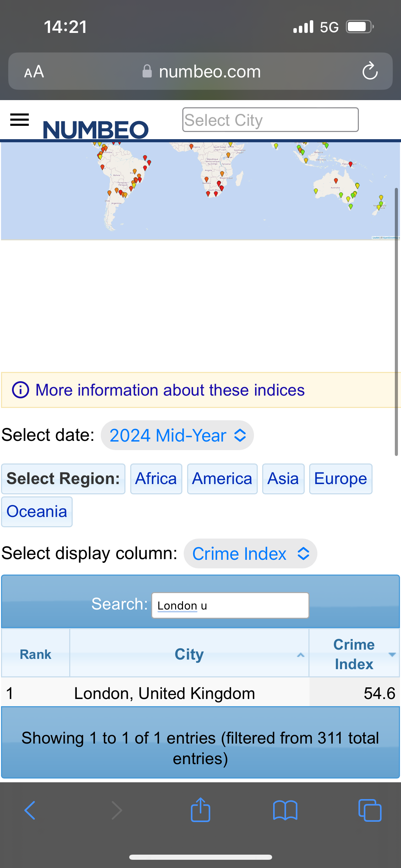This screenshot has height=868, width=401.
Task: Choose the Oceania region filter
Action: (x=37, y=511)
